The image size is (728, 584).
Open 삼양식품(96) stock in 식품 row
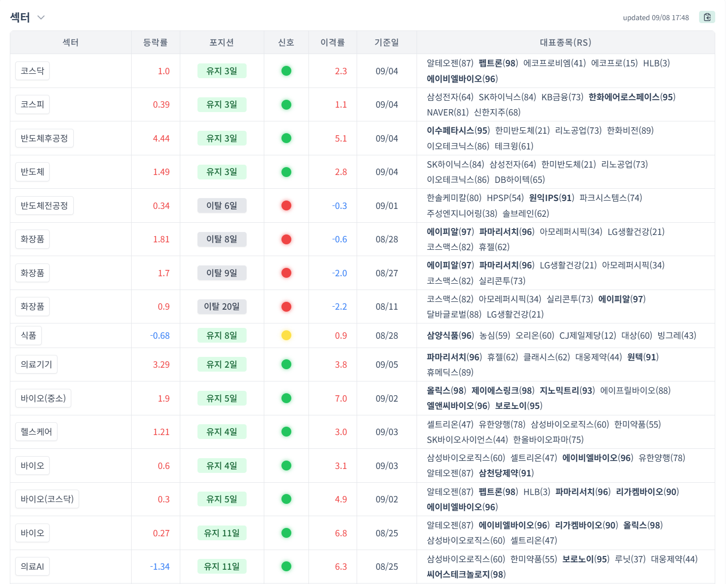point(450,335)
